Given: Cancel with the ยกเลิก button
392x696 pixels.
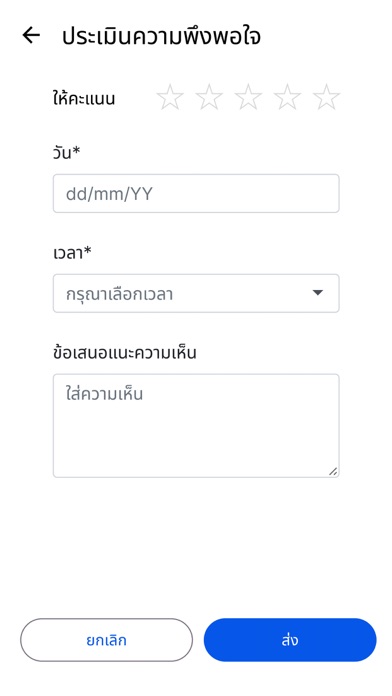Looking at the screenshot, I should point(107,640).
